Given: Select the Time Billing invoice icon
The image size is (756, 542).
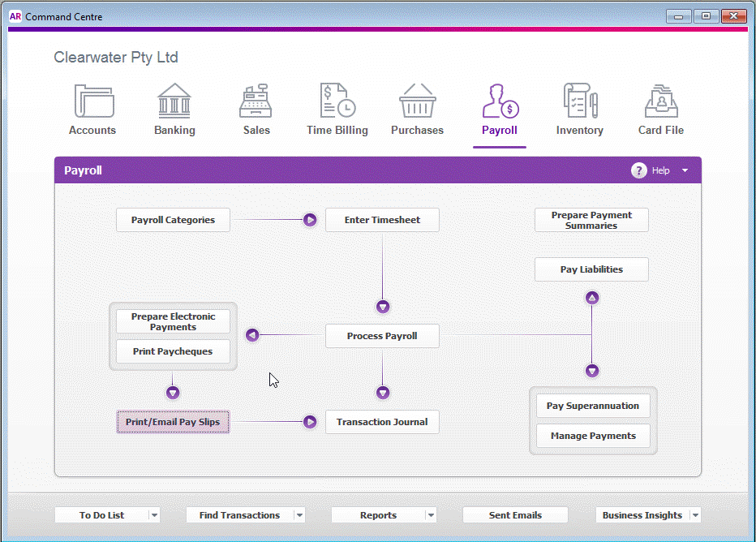Looking at the screenshot, I should [x=337, y=101].
